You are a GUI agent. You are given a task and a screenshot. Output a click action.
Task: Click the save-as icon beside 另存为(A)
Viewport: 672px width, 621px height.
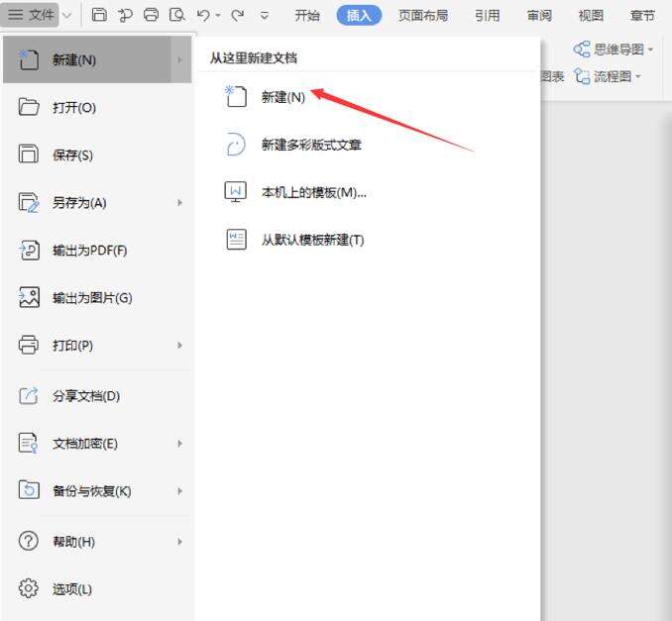click(29, 202)
